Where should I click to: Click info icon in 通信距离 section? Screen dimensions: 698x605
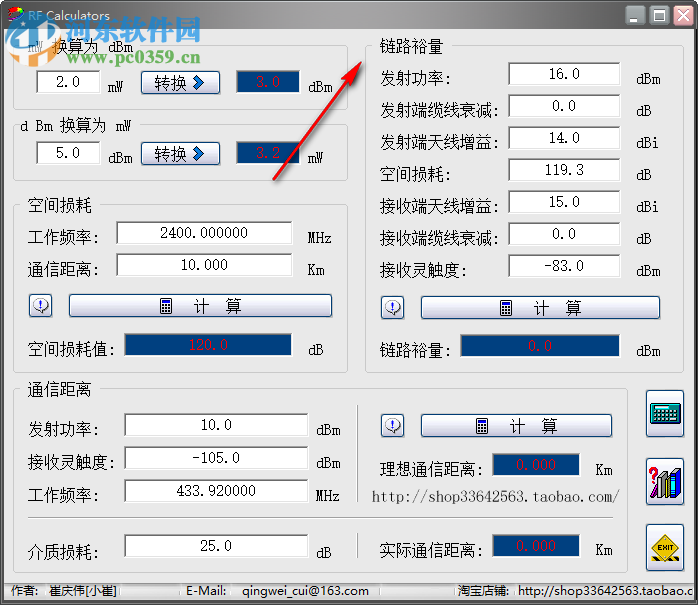click(x=393, y=425)
